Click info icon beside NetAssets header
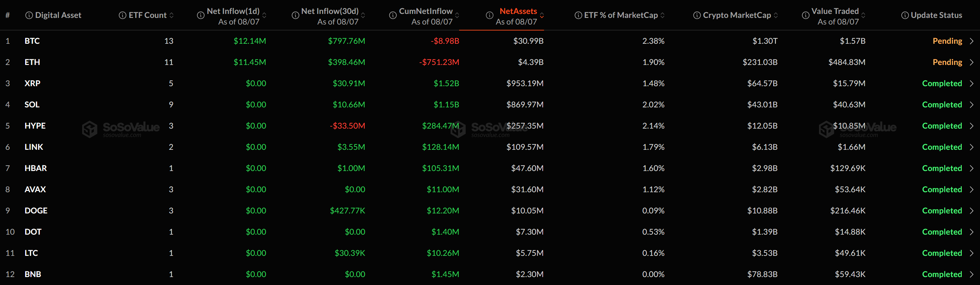Viewport: 980px width, 285px height. (490, 15)
